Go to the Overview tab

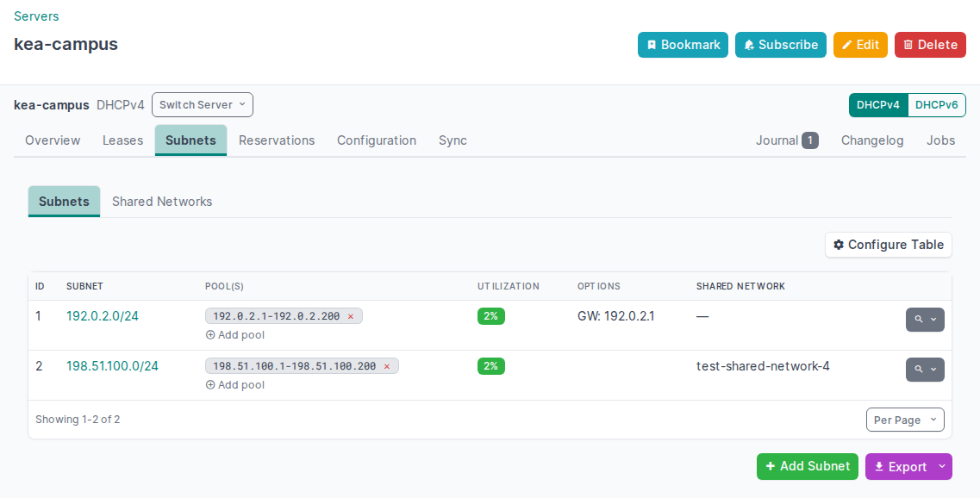[53, 140]
